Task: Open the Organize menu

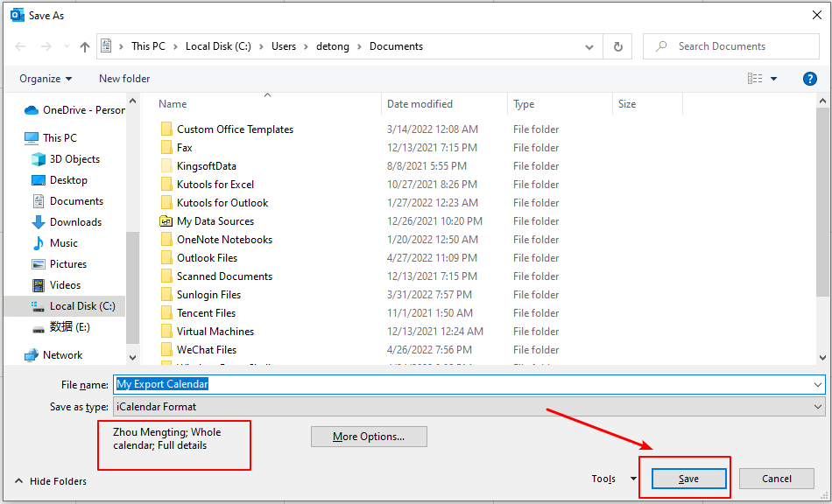Action: 46,79
